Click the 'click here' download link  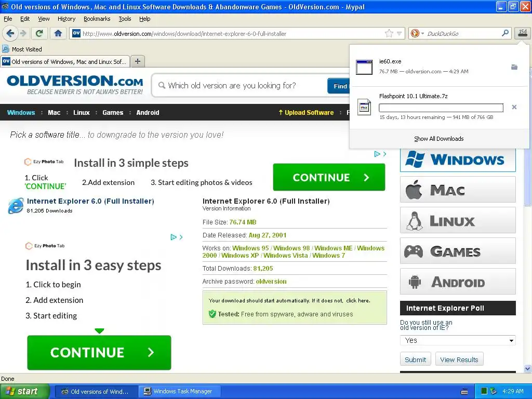point(357,301)
